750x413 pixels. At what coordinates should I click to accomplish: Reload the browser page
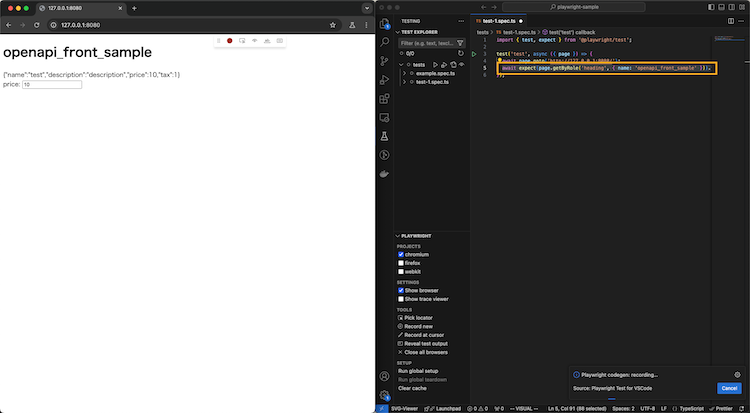click(36, 25)
